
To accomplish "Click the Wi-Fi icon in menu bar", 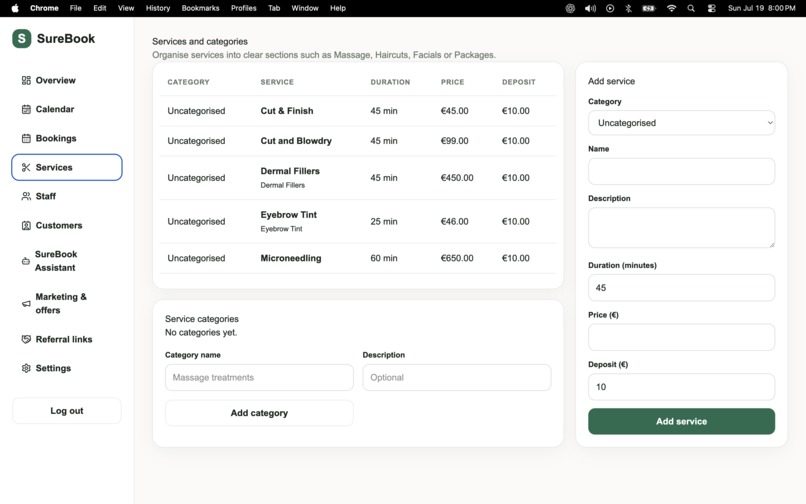I will 671,8.
